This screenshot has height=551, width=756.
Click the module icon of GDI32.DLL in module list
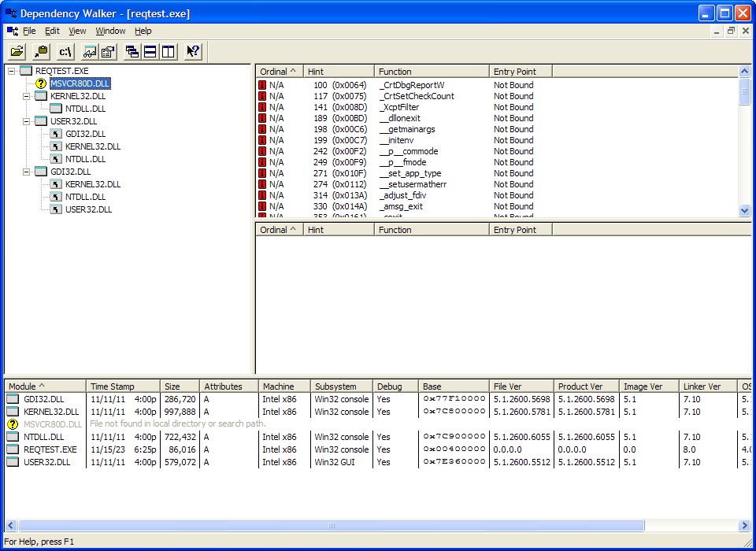pyautogui.click(x=13, y=399)
